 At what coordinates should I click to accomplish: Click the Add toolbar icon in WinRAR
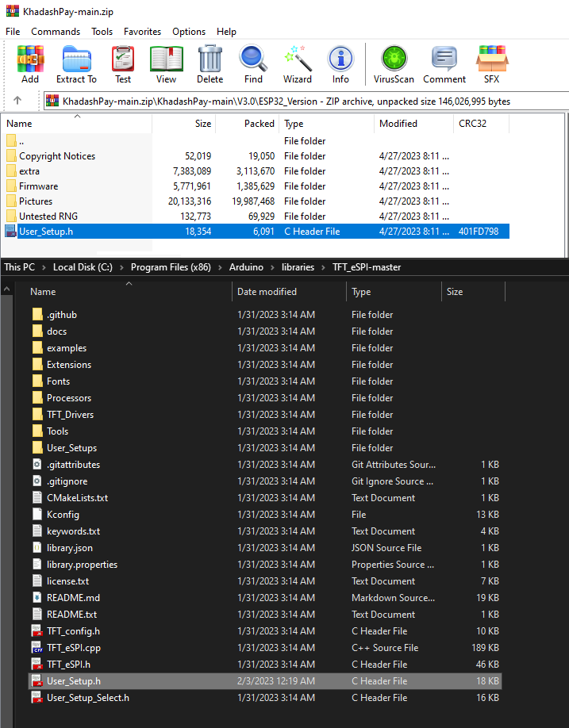[x=30, y=59]
